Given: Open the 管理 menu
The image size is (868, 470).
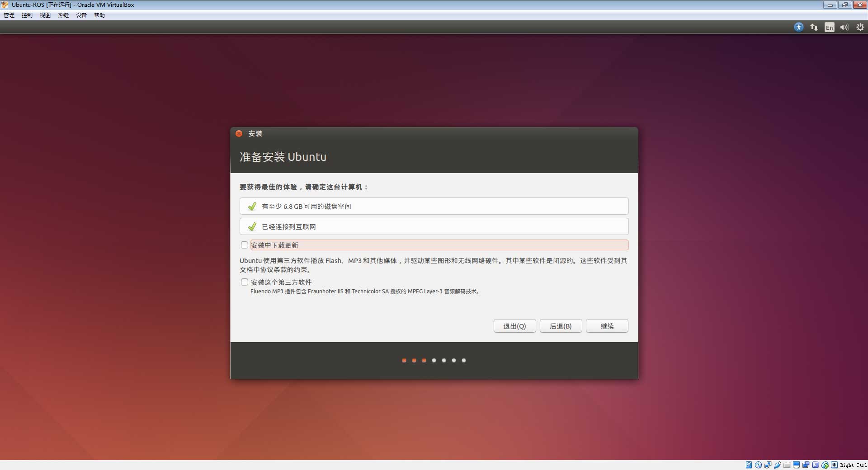Looking at the screenshot, I should click(x=9, y=15).
